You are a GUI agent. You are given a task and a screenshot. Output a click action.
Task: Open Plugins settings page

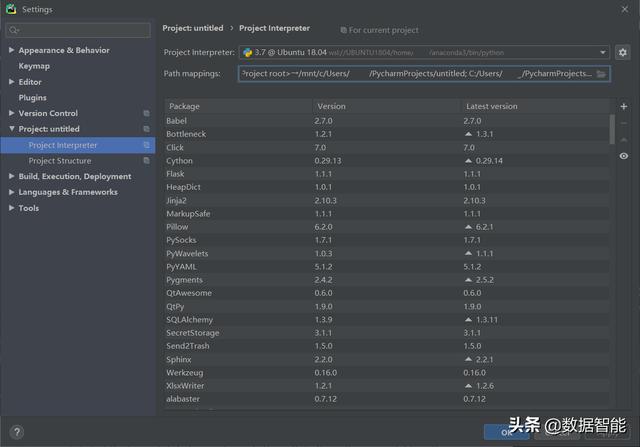[32, 98]
